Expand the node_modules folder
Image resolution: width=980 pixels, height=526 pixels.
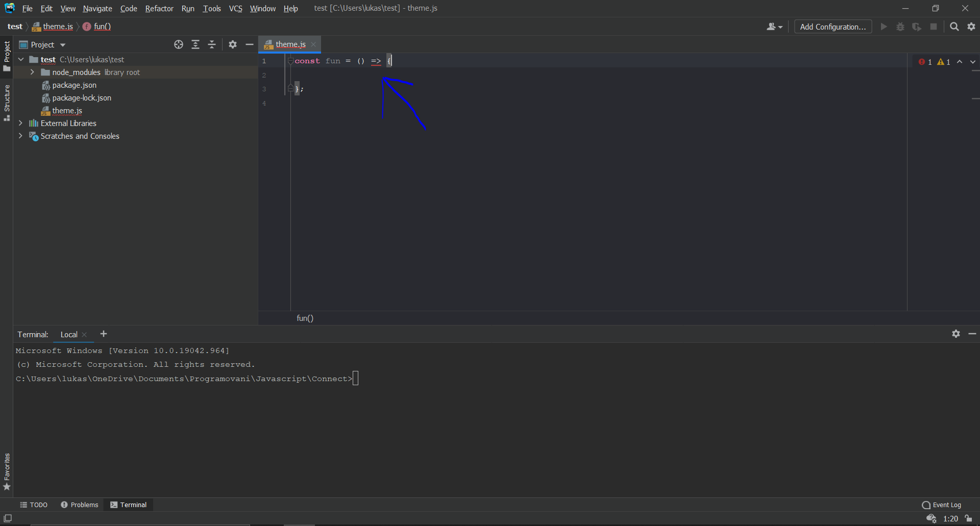coord(32,72)
